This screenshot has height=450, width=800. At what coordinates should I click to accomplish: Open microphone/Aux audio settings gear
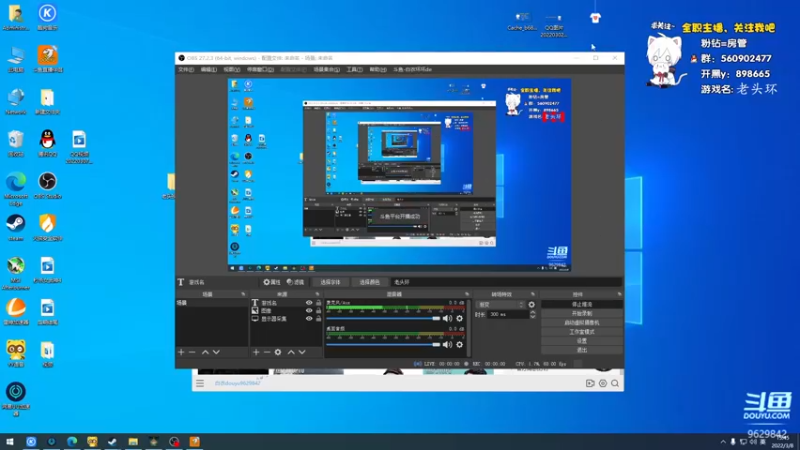pyautogui.click(x=460, y=318)
